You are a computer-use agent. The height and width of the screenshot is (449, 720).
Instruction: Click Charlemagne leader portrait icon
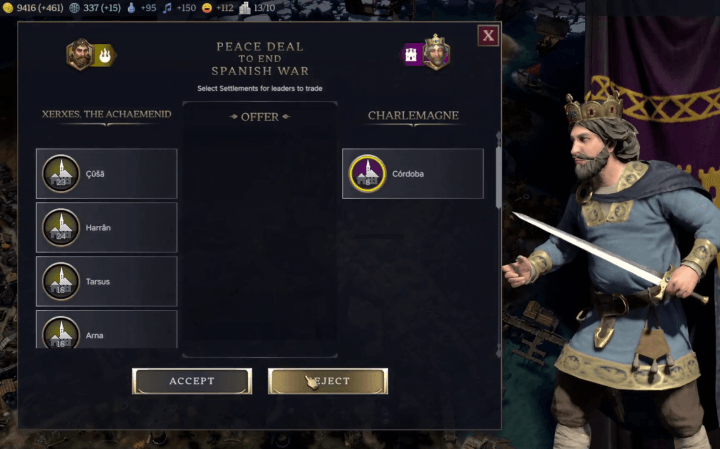click(436, 52)
